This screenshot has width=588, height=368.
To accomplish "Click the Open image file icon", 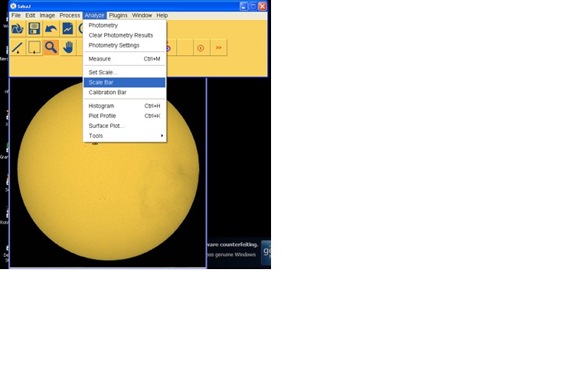I will point(17,29).
